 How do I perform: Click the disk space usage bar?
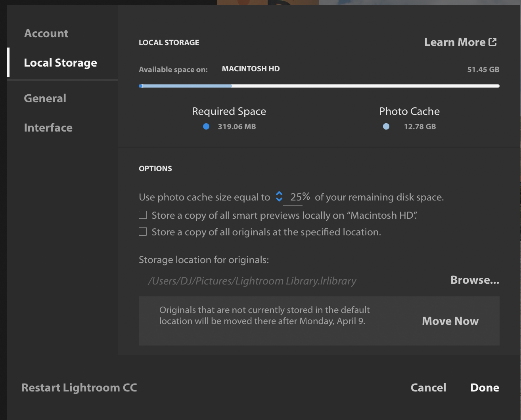(x=319, y=86)
